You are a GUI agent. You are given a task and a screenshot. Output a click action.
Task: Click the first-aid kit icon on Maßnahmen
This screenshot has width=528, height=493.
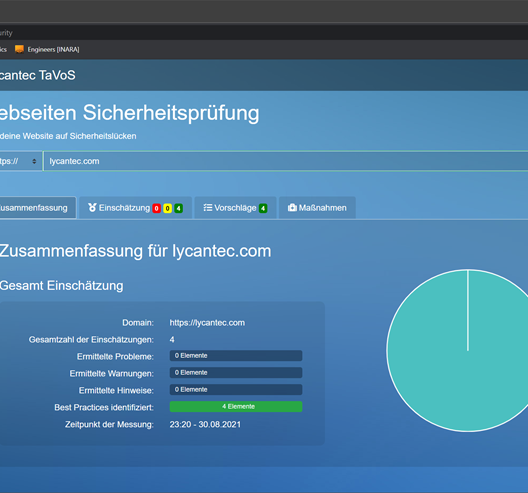(x=292, y=207)
